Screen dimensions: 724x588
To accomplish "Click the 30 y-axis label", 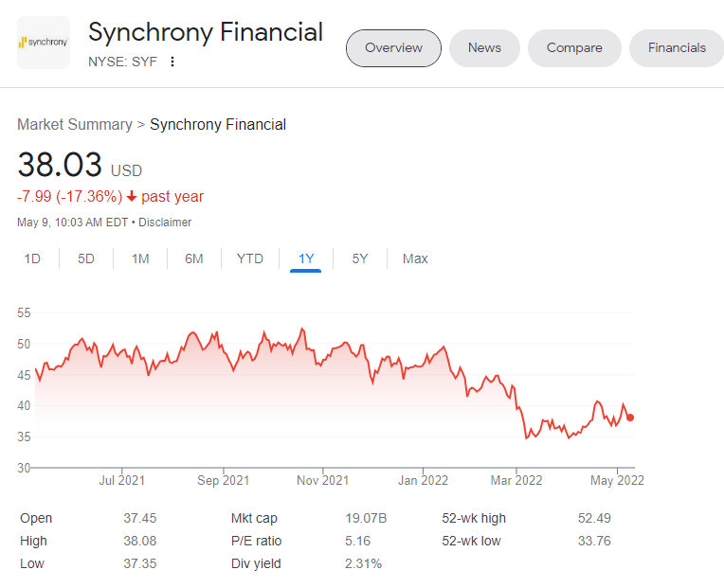I will [x=24, y=468].
